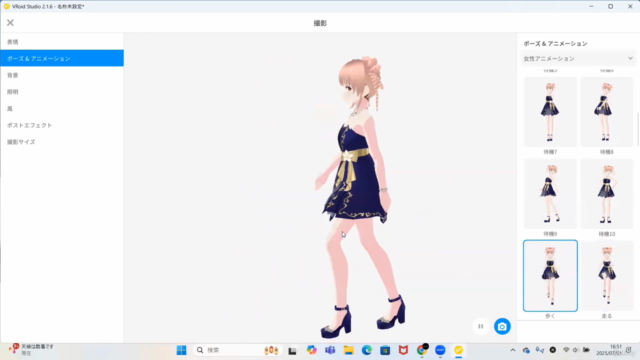The width and height of the screenshot is (640, 360).
Task: Open McAfee from the taskbar
Action: point(403,350)
